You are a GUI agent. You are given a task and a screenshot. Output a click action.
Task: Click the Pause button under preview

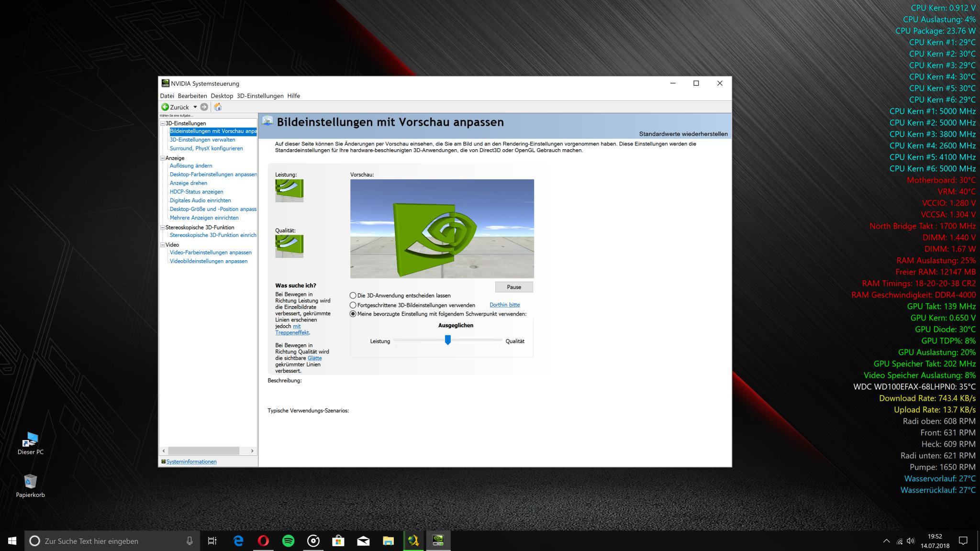[x=514, y=287]
